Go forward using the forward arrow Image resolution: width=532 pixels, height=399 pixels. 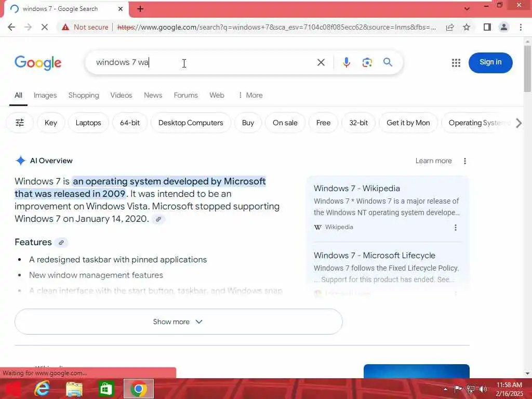click(28, 27)
